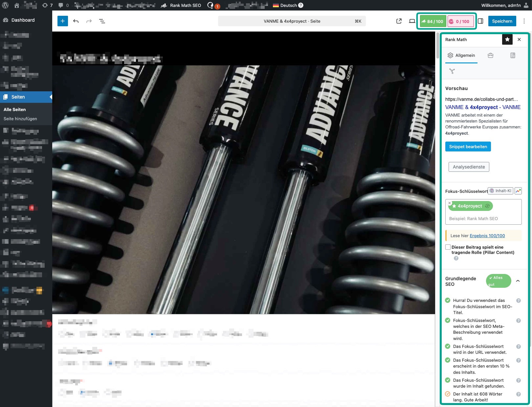Viewport: 532px width, 407px height.
Task: Click the block inserter plus icon
Action: tap(62, 21)
